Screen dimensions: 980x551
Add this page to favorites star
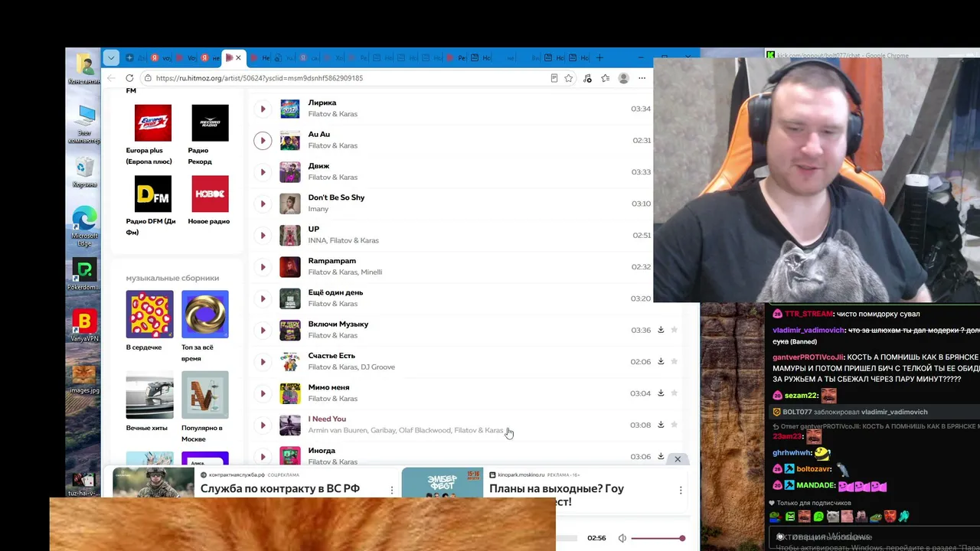pyautogui.click(x=568, y=78)
